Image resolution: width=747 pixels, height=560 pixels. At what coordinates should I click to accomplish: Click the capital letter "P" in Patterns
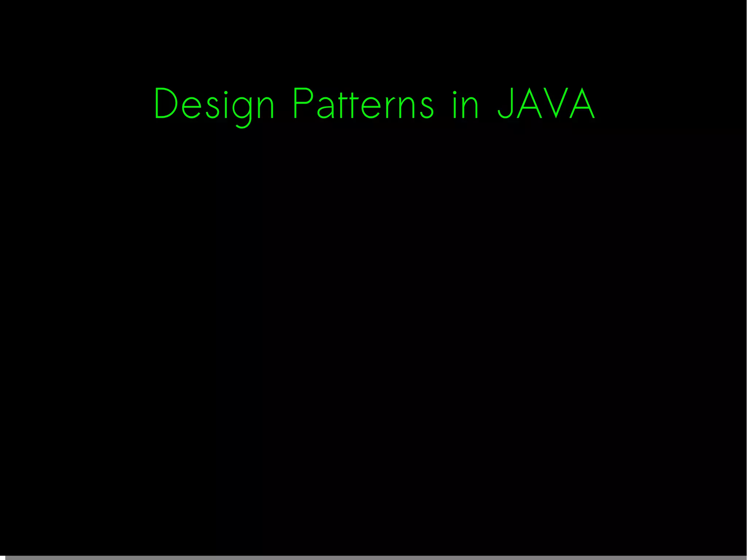[303, 103]
